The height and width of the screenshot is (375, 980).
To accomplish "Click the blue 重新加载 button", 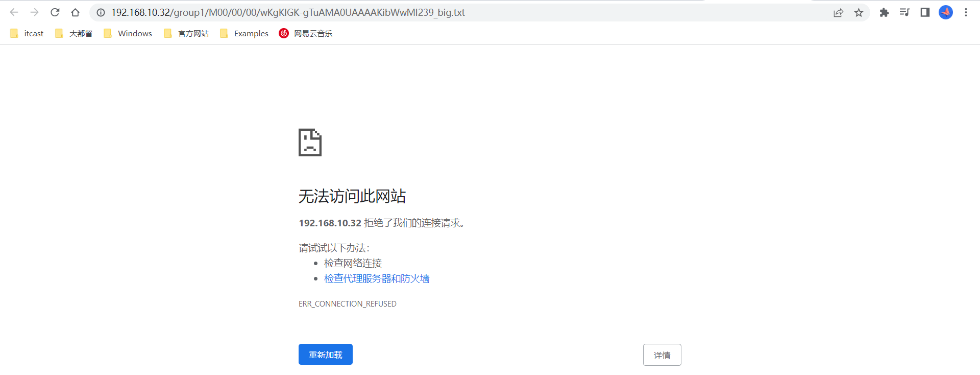I will click(x=326, y=355).
